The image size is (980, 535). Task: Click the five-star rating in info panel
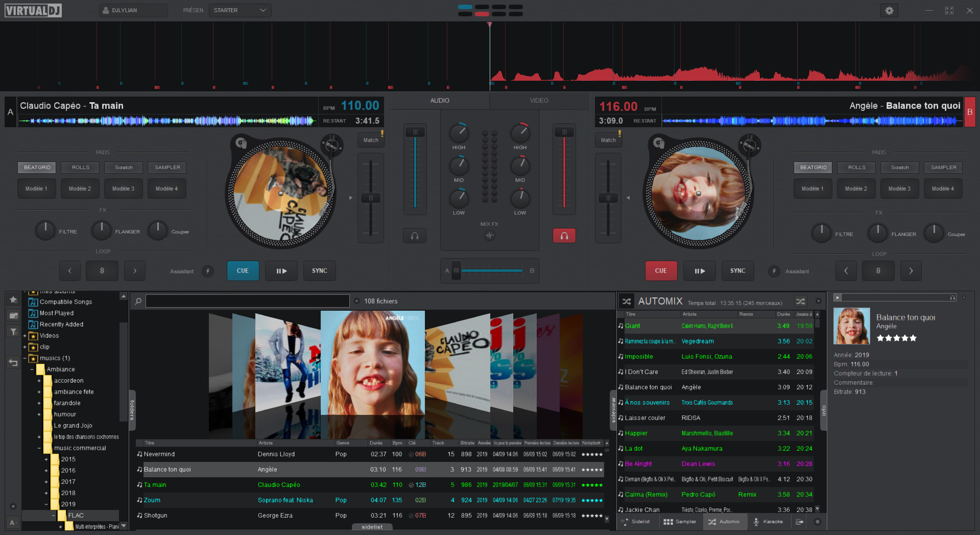(x=897, y=338)
